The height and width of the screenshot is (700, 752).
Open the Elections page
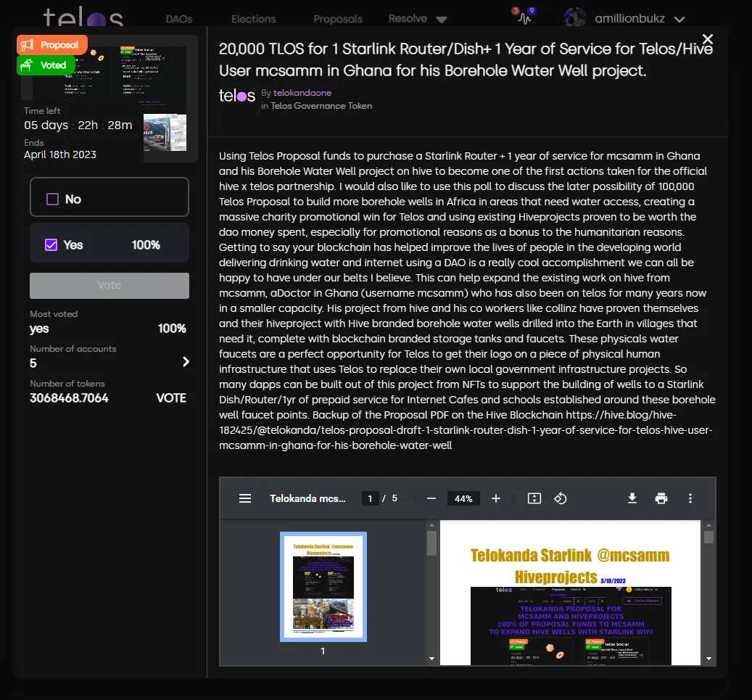[253, 19]
